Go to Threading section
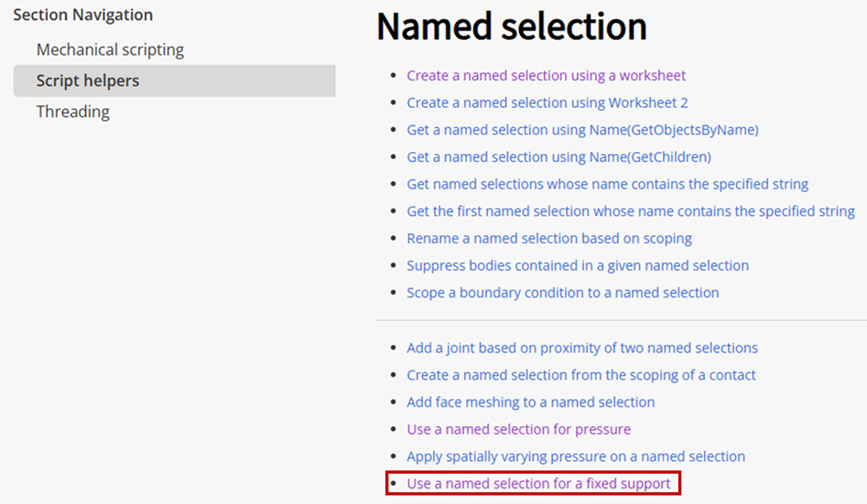The image size is (867, 504). pos(73,112)
